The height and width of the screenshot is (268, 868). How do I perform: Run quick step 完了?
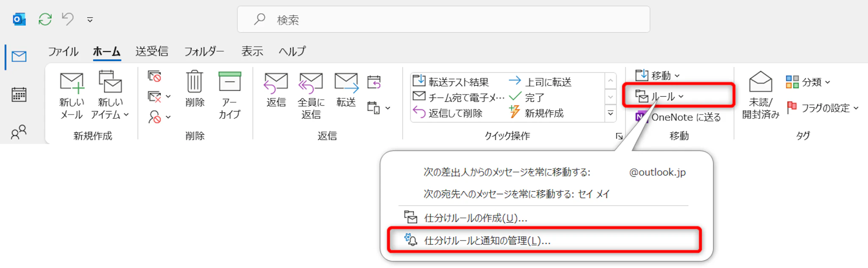(527, 97)
